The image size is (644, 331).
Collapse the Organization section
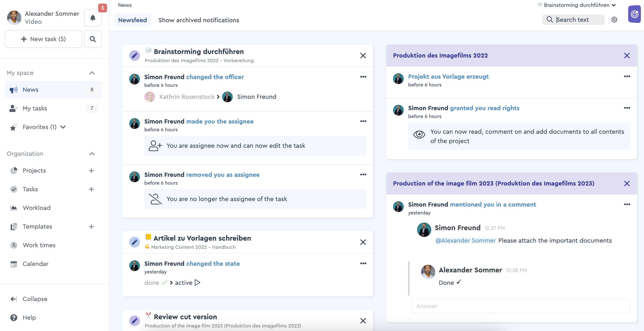coord(92,154)
